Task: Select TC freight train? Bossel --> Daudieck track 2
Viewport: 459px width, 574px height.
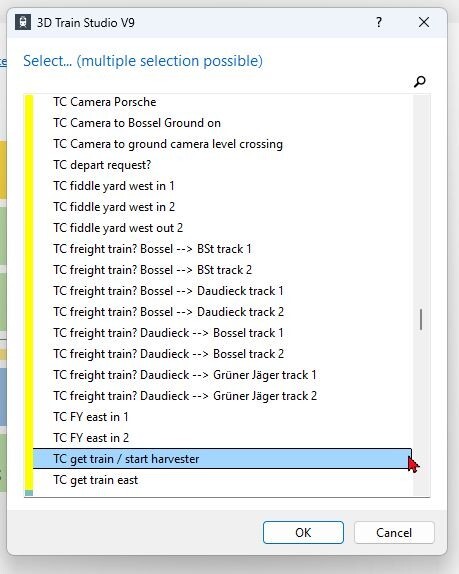Action: pyautogui.click(x=222, y=312)
